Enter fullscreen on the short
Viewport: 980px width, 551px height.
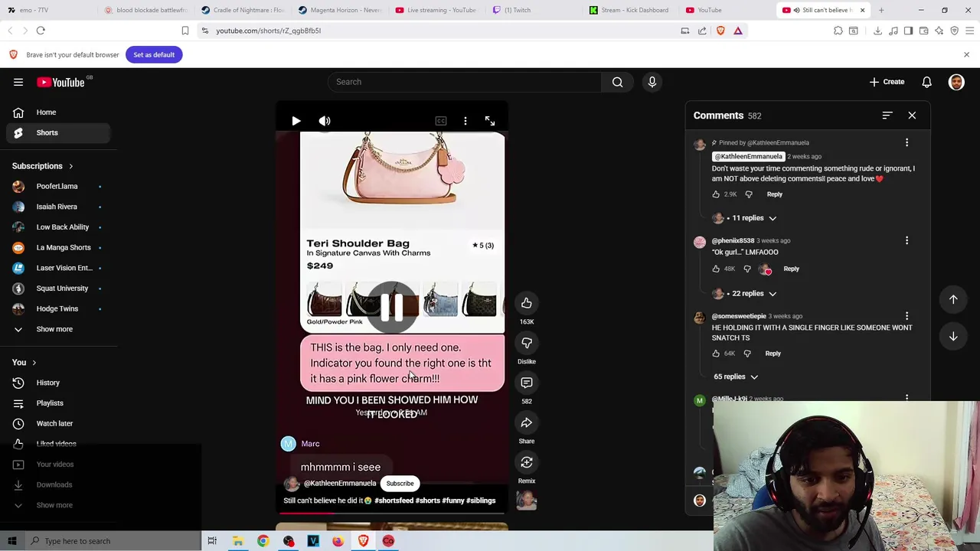click(x=490, y=121)
